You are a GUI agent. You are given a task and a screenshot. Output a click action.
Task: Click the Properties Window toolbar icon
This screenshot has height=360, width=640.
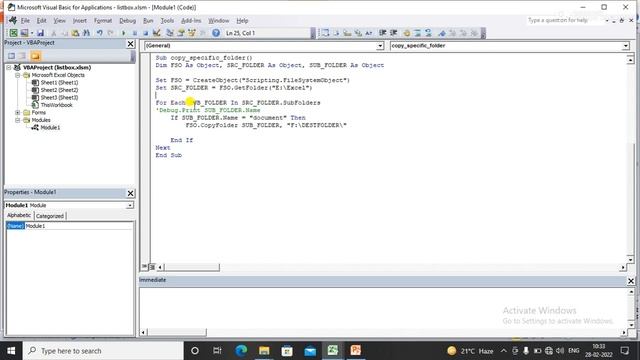(x=181, y=33)
